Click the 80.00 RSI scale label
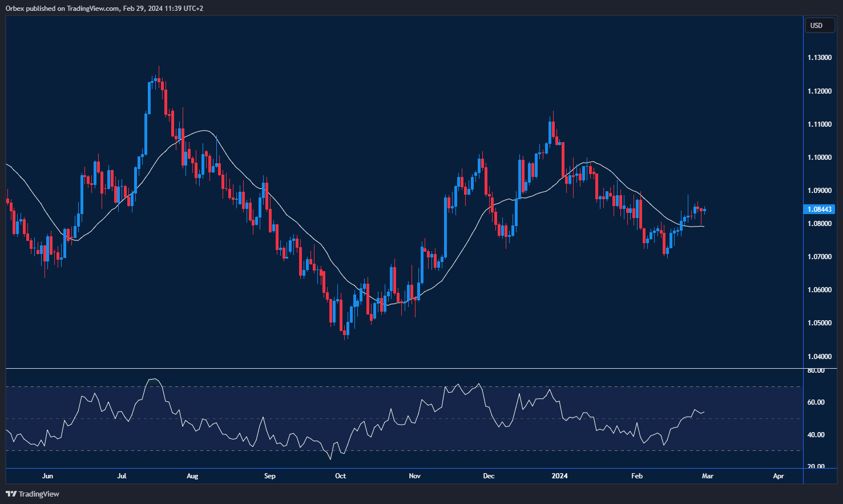This screenshot has width=843, height=504. (816, 371)
